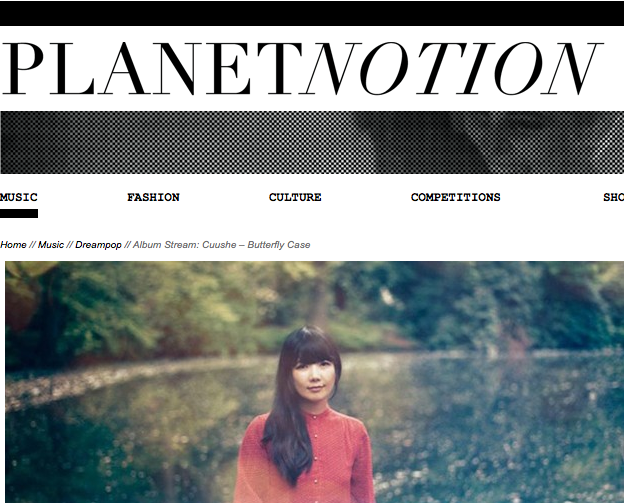
Task: Open the Cuushe lake photo
Action: pyautogui.click(x=314, y=382)
